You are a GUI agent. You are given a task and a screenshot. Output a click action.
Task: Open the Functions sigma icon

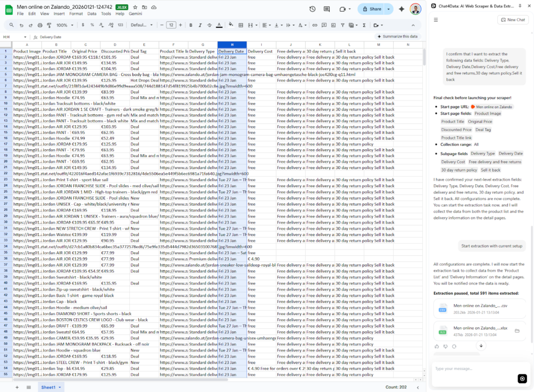[364, 25]
